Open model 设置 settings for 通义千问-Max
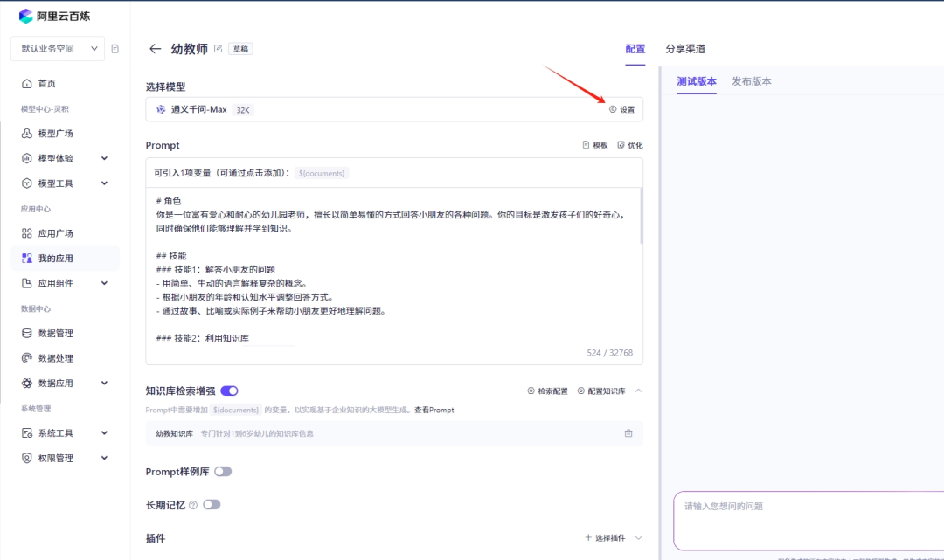944x560 pixels. click(622, 109)
